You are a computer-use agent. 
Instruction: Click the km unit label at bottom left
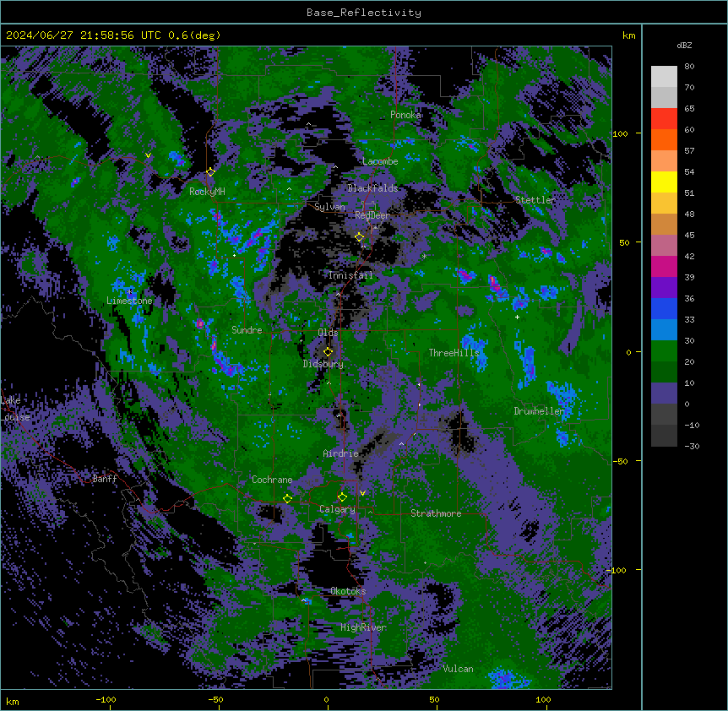(13, 701)
